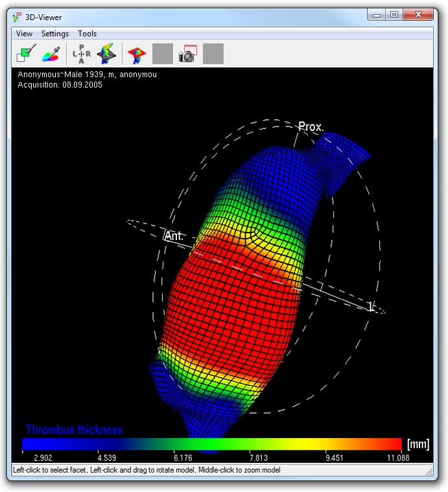The image size is (448, 492).
Task: Open the View menu
Action: point(24,34)
